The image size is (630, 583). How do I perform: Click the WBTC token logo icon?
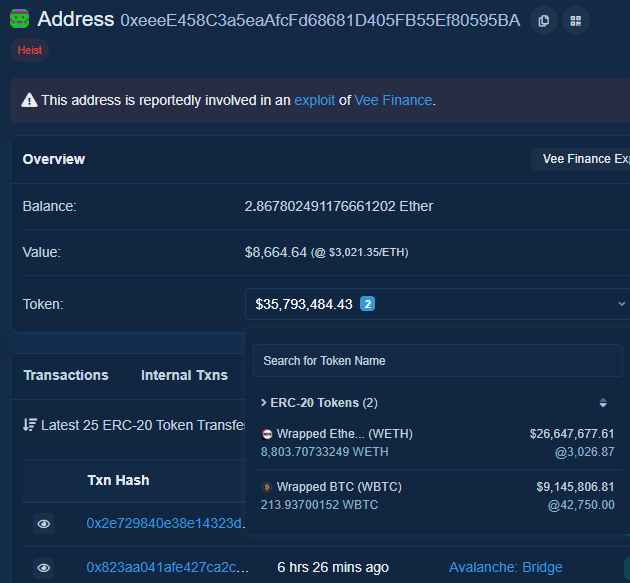[x=266, y=487]
